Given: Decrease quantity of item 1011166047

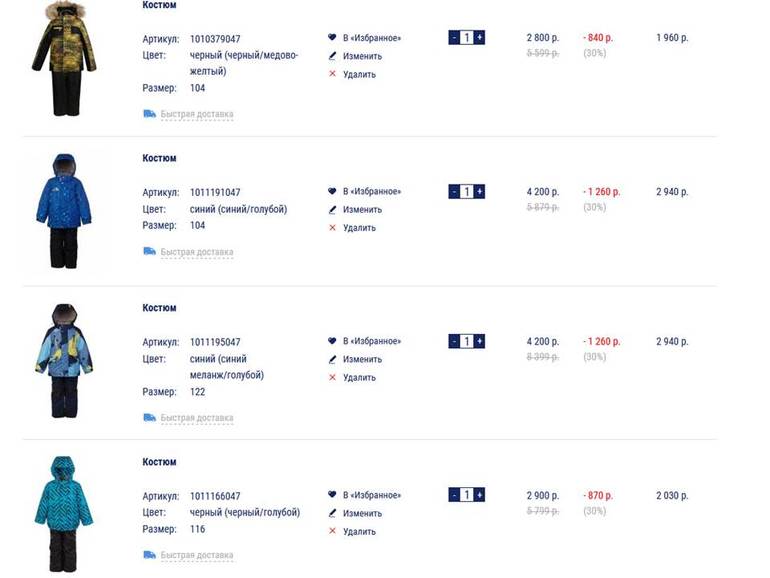Looking at the screenshot, I should (454, 495).
